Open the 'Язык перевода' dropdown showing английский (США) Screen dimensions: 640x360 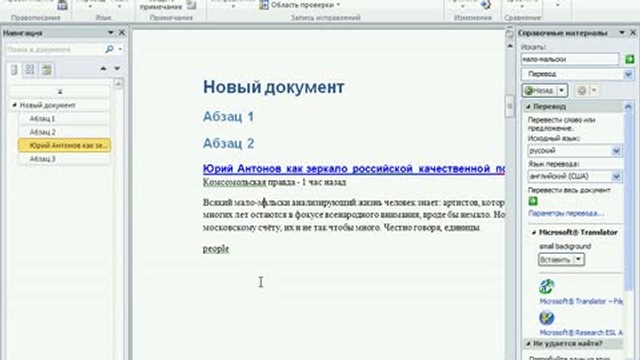(x=616, y=177)
